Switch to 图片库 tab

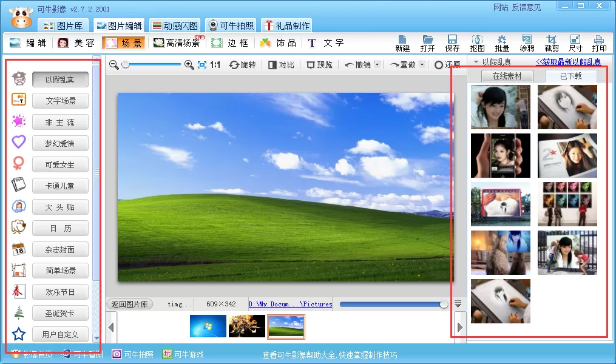[x=63, y=26]
